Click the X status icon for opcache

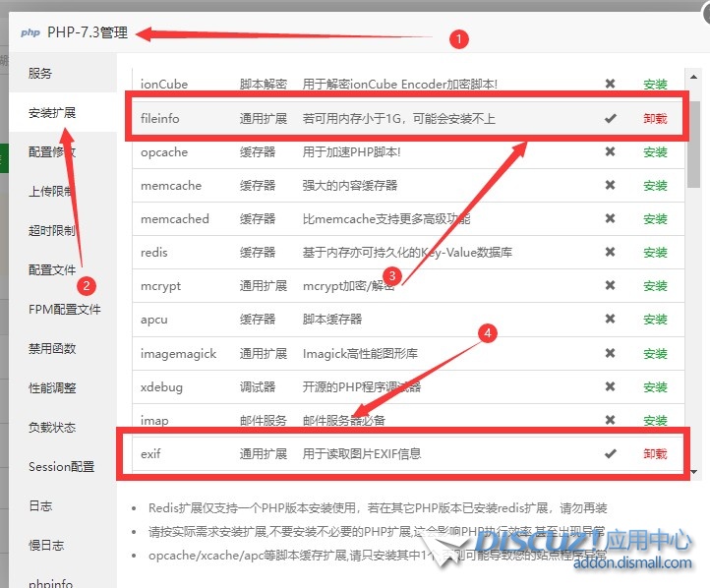(x=610, y=152)
